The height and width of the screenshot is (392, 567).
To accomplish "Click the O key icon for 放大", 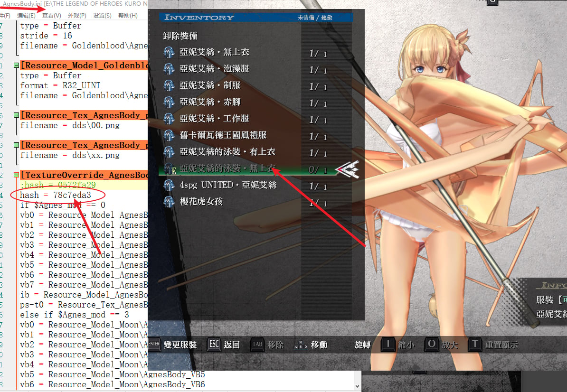I will 431,345.
